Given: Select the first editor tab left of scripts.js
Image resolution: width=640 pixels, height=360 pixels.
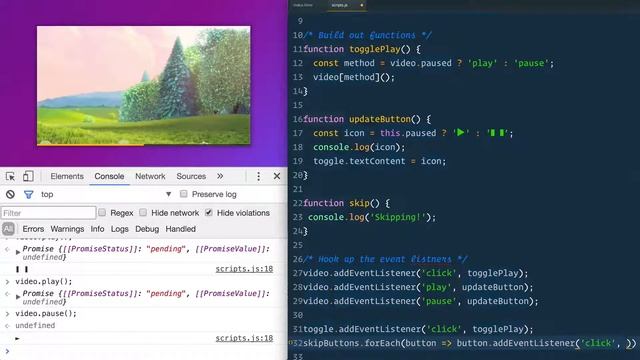Looking at the screenshot, I should pos(303,5).
